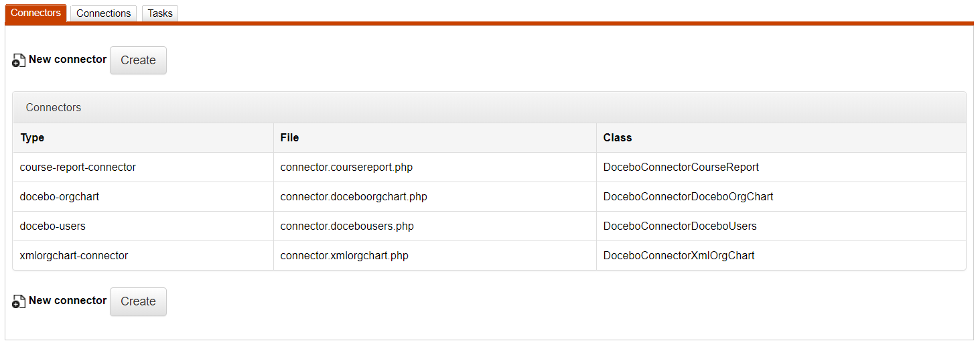Viewport: 980px width, 349px height.
Task: Select the course-report-connector row
Action: pos(78,167)
